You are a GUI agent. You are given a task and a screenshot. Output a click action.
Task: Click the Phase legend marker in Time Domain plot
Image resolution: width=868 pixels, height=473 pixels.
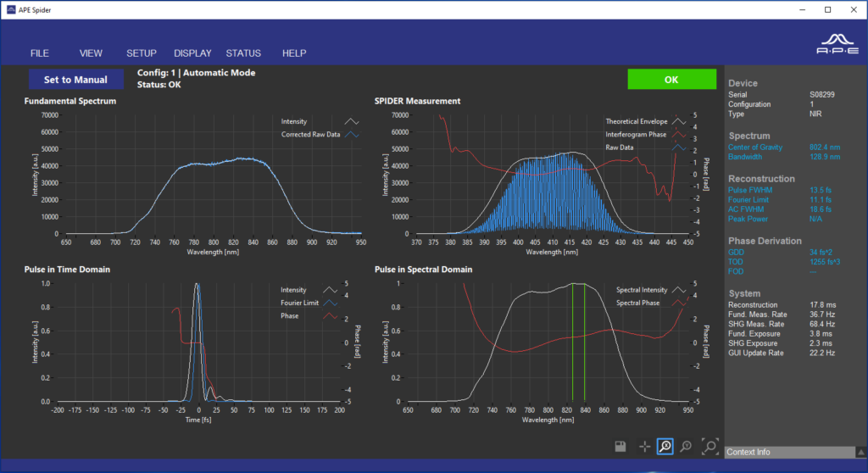(330, 315)
